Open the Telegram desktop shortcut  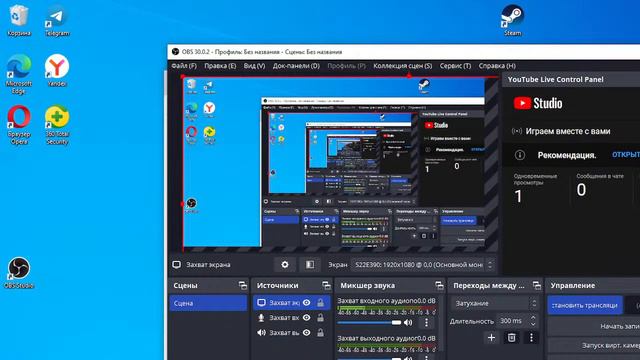[57, 20]
